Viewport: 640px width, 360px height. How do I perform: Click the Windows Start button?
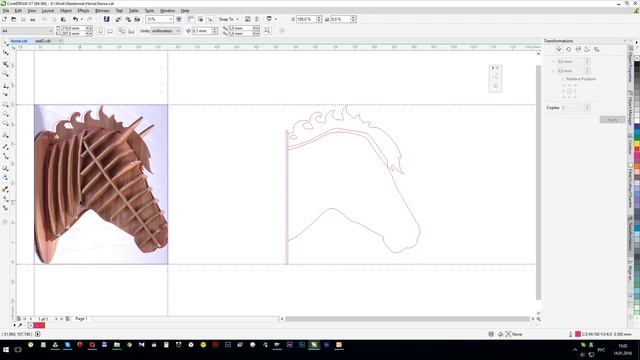pos(6,350)
